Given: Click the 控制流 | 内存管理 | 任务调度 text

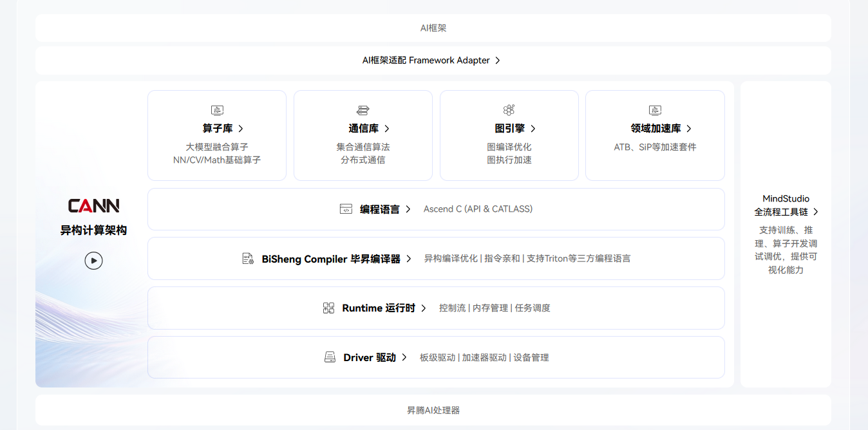Looking at the screenshot, I should (495, 308).
